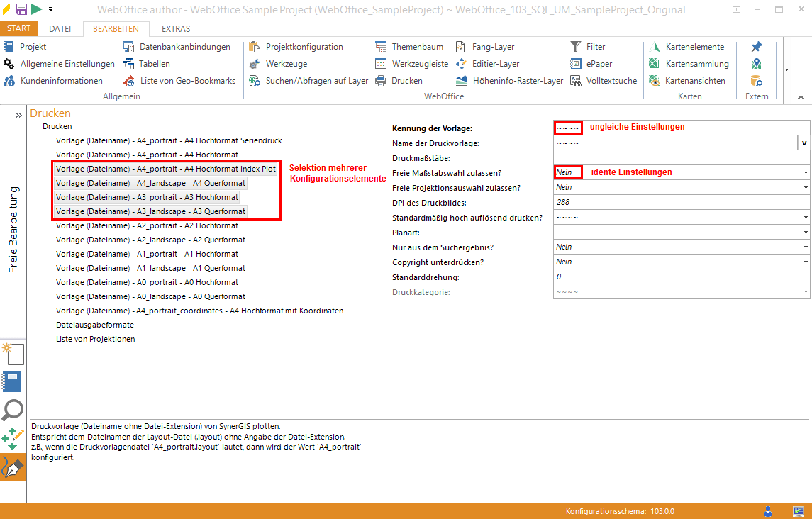Click the pin icon in Extern group
This screenshot has height=519, width=812.
(757, 47)
